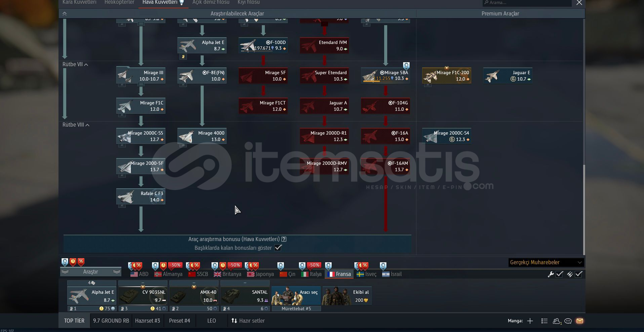Open the 'Hazır setler' presets menu
Viewport: 644px width, 332px height.
(x=248, y=321)
